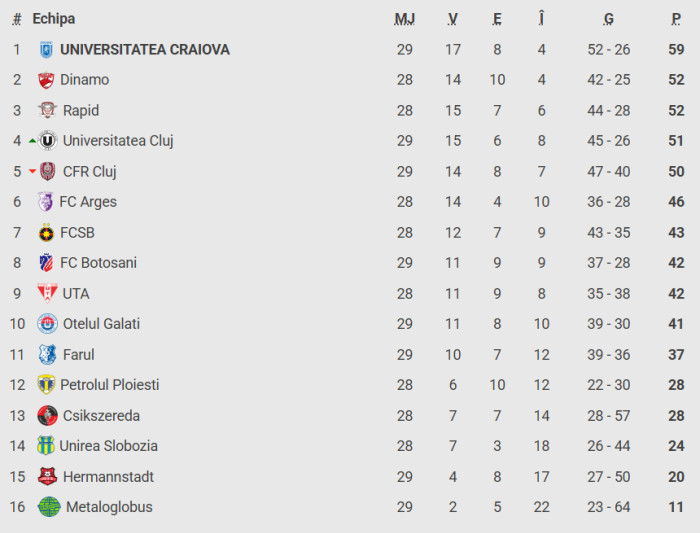This screenshot has width=700, height=533.
Task: Click the V wins column header
Action: point(453,19)
